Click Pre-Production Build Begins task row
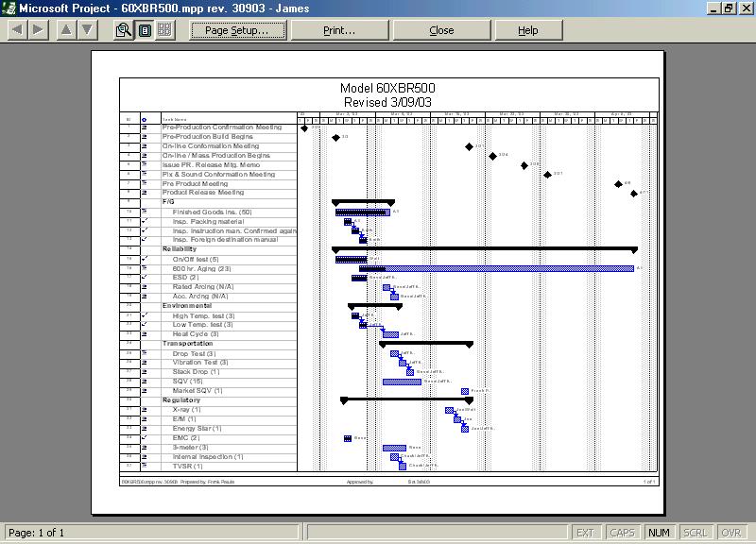The height and width of the screenshot is (544, 756). (207, 136)
